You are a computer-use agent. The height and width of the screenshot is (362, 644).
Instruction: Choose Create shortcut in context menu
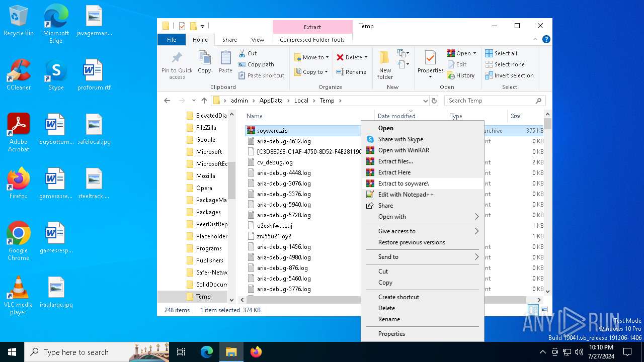pyautogui.click(x=423, y=297)
